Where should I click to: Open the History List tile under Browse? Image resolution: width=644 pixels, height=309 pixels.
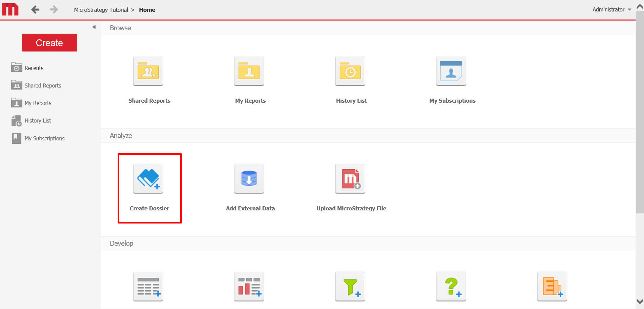click(350, 71)
